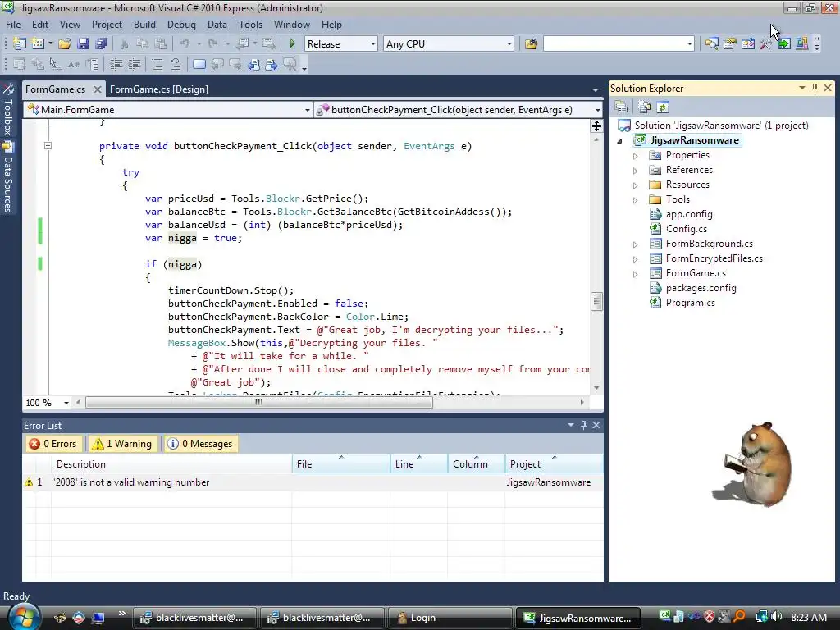
Task: Switch to the Login taskbar window
Action: [x=449, y=618]
